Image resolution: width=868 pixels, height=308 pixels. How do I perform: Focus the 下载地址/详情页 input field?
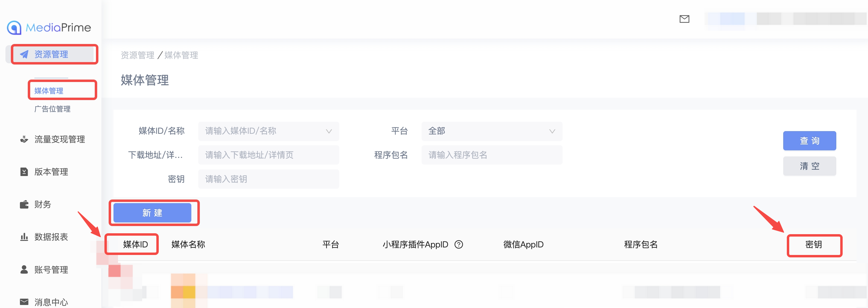click(269, 155)
